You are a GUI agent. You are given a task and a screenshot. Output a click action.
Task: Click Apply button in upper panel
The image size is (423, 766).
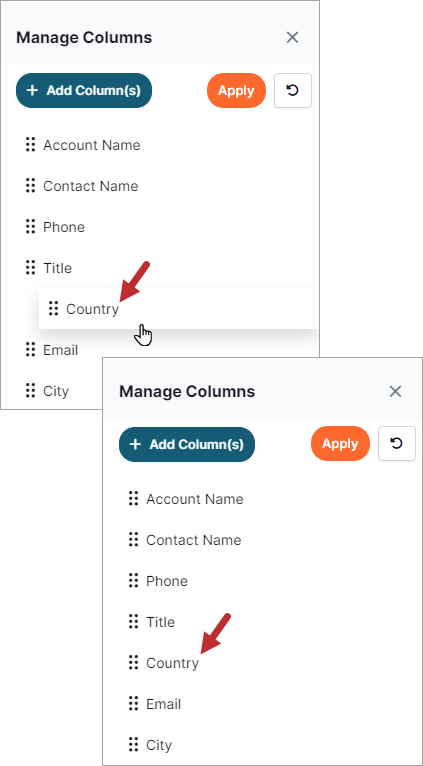[236, 91]
